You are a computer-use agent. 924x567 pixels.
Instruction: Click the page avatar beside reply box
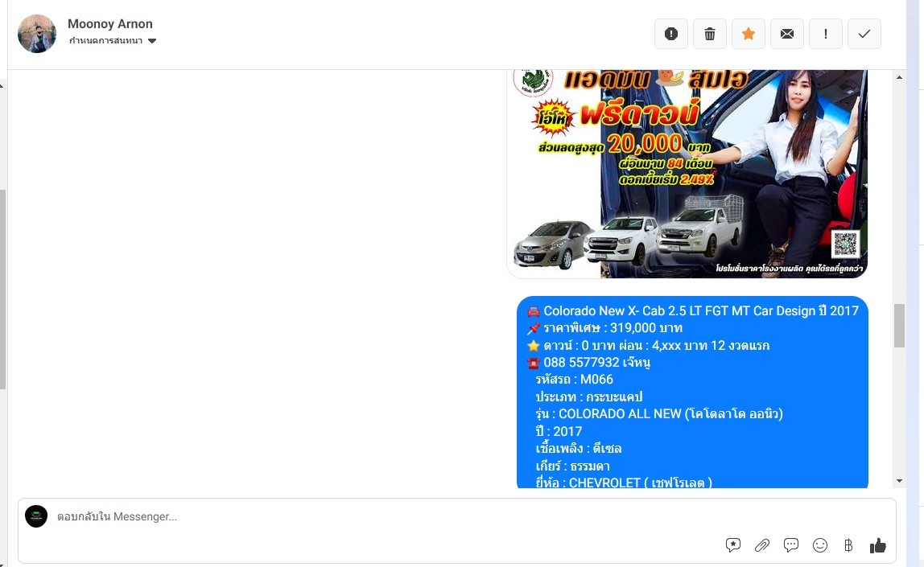click(x=36, y=516)
